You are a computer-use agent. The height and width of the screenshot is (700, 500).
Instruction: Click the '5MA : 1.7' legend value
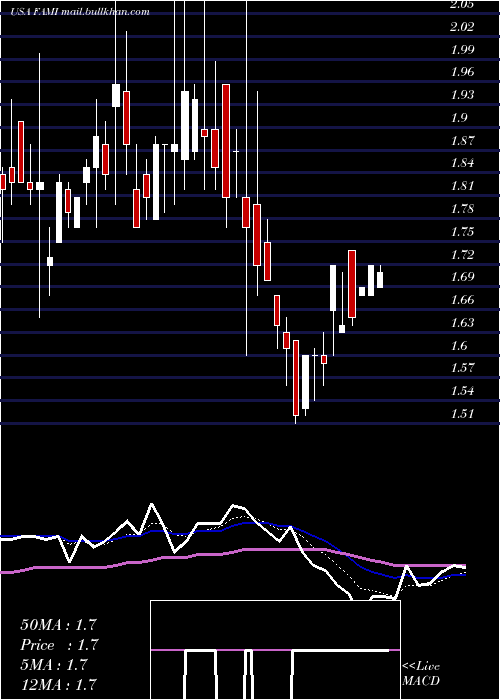[54, 665]
